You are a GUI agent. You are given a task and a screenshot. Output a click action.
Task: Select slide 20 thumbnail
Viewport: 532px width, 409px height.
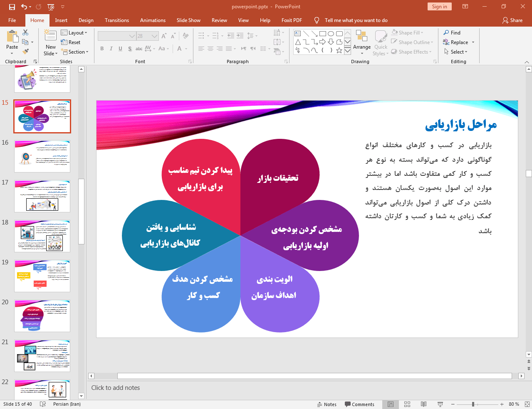42,316
